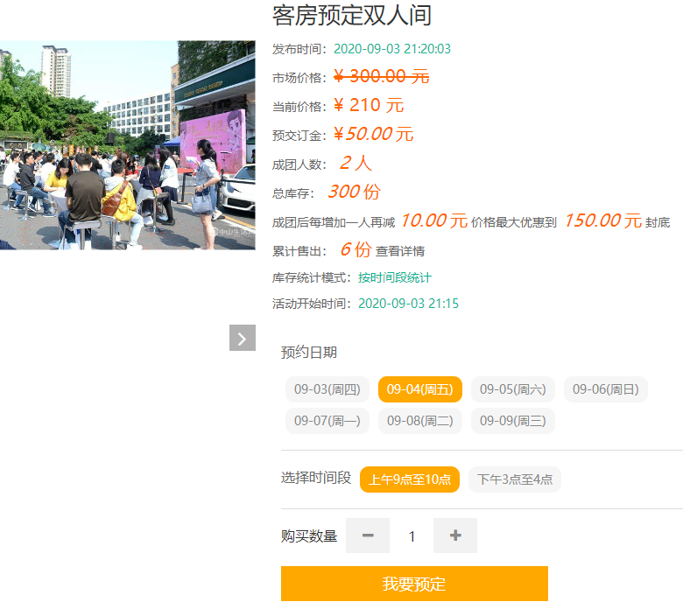683x616 pixels.
Task: Choose 09-05(周六) as booking date
Action: click(x=512, y=389)
